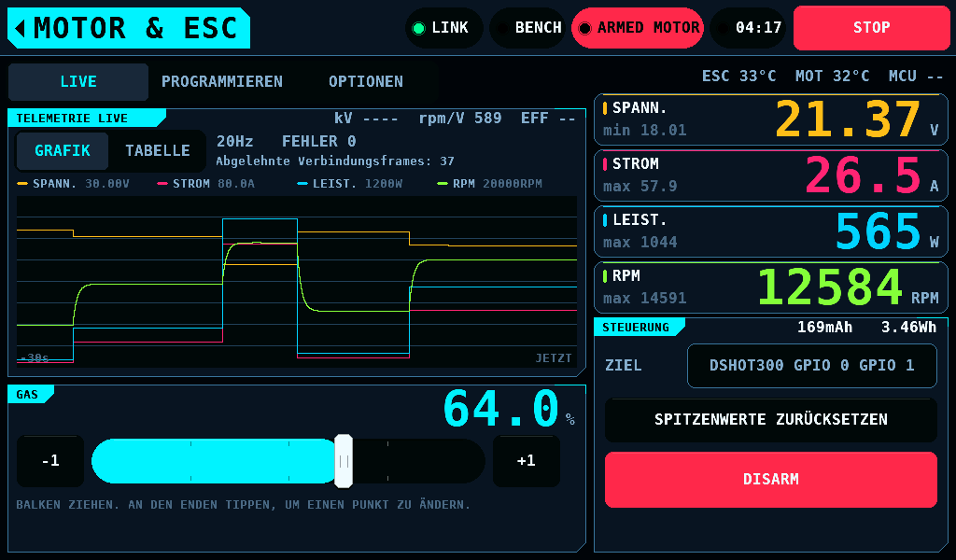Toggle the RPM 20000RPM graph legend

tap(489, 184)
